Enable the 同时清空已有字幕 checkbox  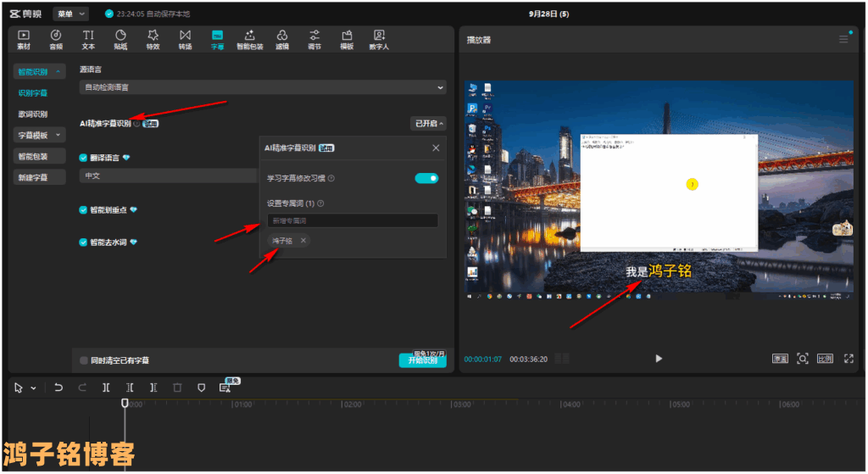(84, 360)
